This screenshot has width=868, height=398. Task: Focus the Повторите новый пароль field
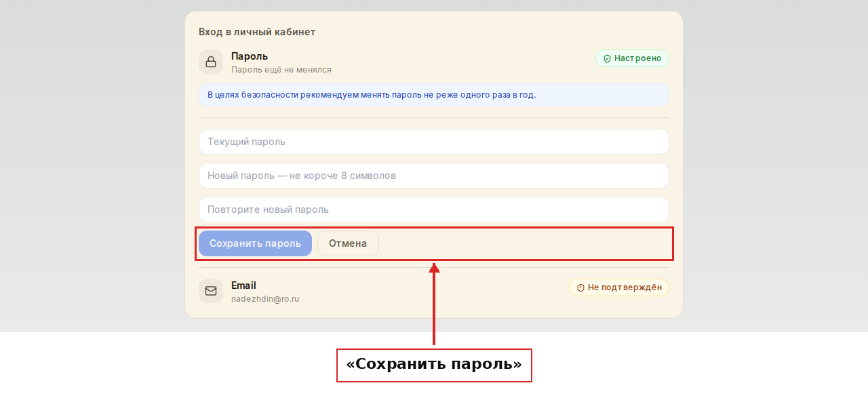pos(434,210)
